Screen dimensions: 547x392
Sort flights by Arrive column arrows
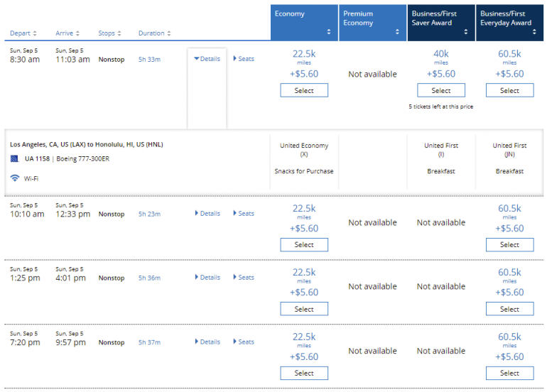pos(77,33)
